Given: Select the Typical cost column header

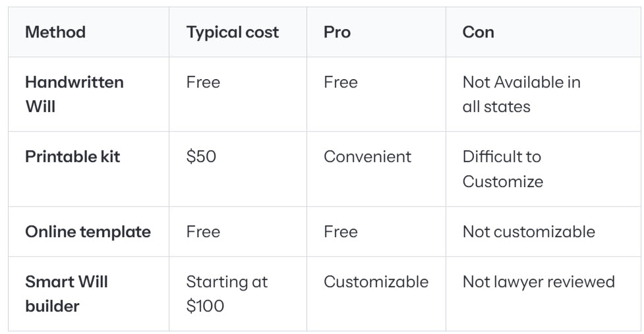Looking at the screenshot, I should (233, 32).
